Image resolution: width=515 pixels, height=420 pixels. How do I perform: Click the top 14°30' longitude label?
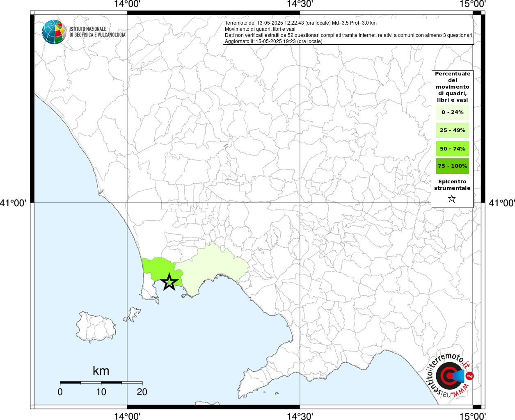pos(300,4)
